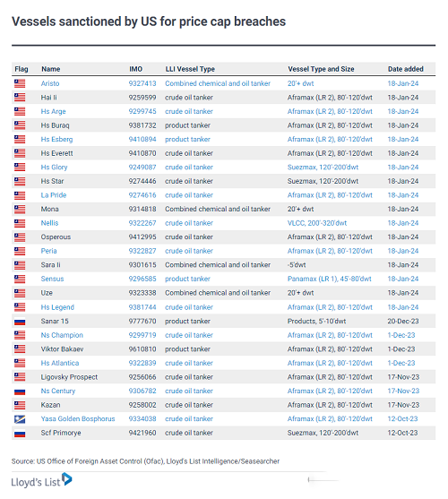Viewport: 448px width, 499px height.
Task: Click the flag icon next to Nellis
Action: (20, 223)
